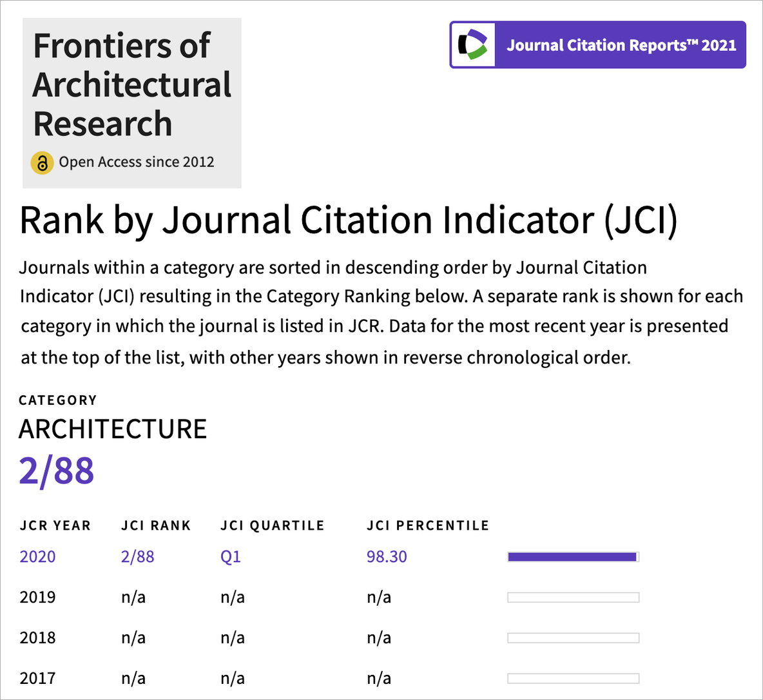Click the empty 2017 percentile bar
The width and height of the screenshot is (763, 700).
coord(573,678)
